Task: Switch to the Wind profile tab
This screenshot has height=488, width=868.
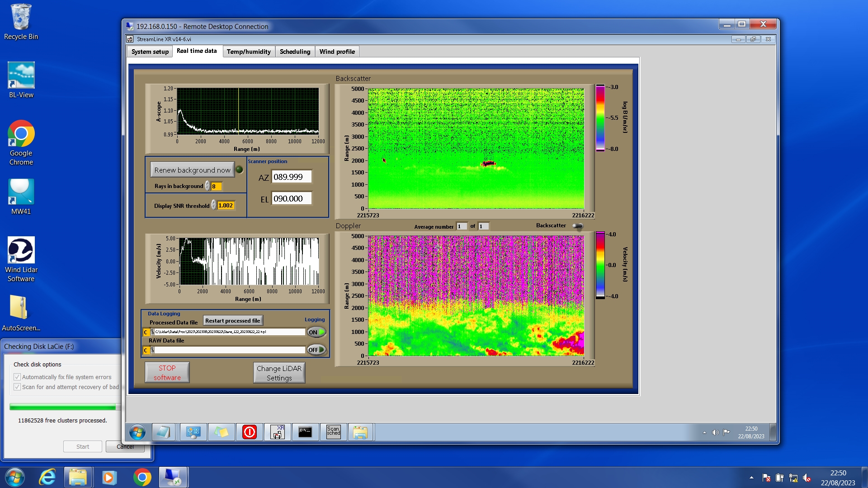Action: 337,52
